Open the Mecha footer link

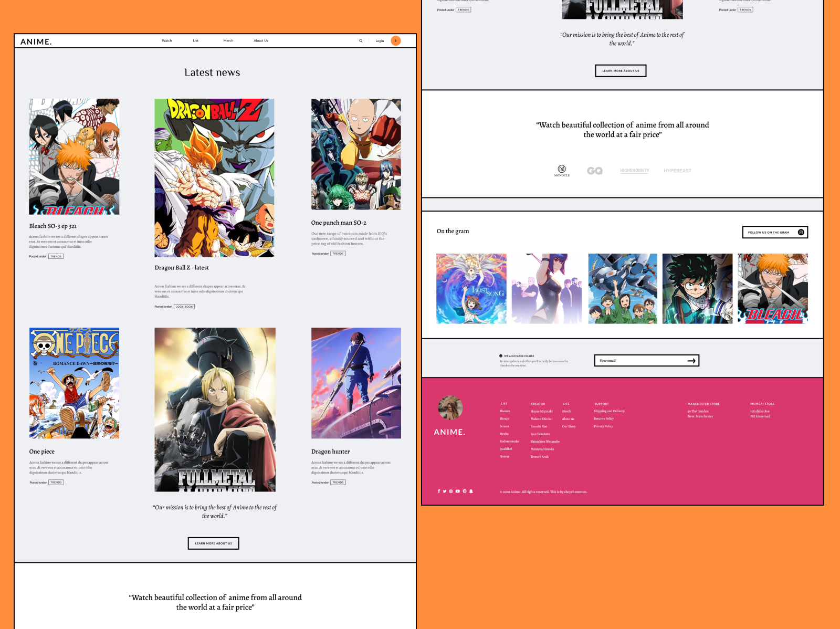coord(504,434)
